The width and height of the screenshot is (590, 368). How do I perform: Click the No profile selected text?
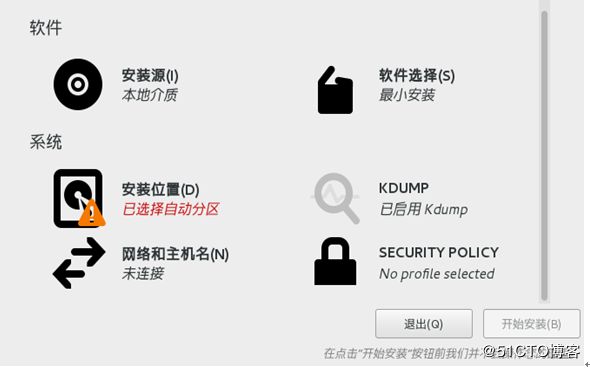click(x=436, y=274)
